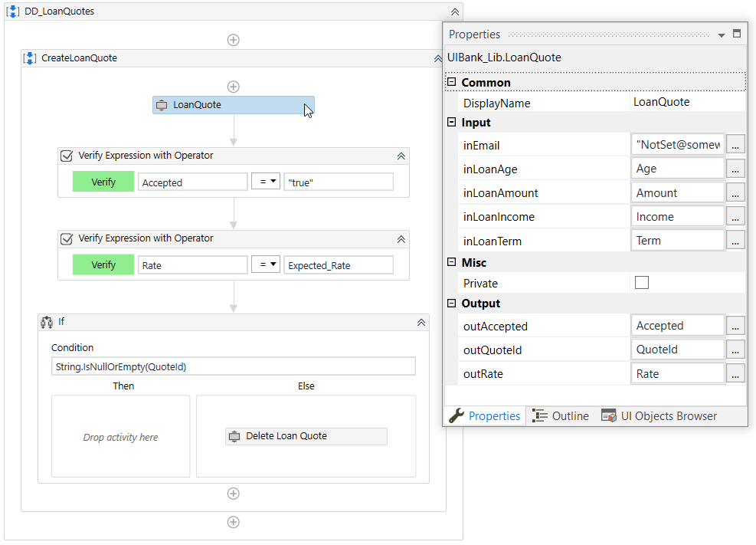Click the DD_LoanQuotes sequence icon
Viewport: 756px width, 545px height.
tap(13, 11)
